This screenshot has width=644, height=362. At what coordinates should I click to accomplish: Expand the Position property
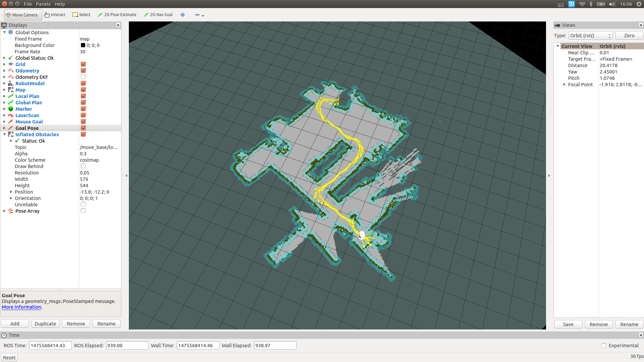coord(11,192)
